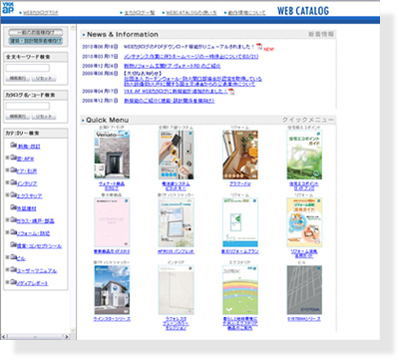This screenshot has width=400, height=360.
Task: Reset the 全文キーワード検索 field
Action: click(x=44, y=78)
